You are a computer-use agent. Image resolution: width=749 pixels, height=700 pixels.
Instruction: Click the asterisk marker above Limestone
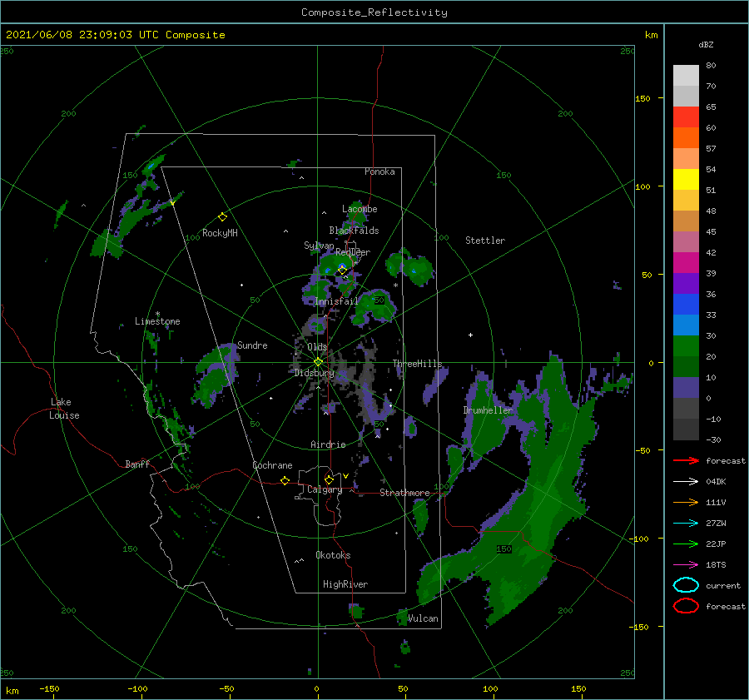pyautogui.click(x=157, y=314)
